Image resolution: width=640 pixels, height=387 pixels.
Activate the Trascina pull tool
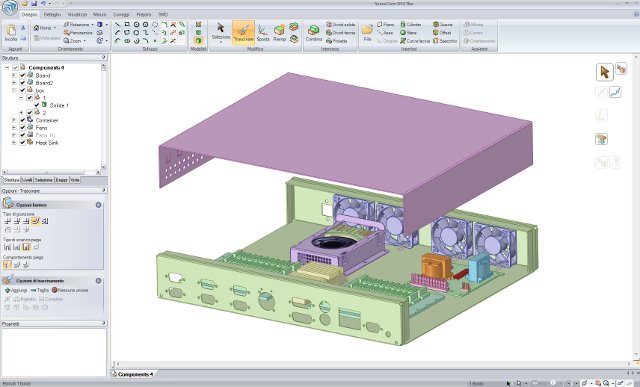click(x=243, y=32)
